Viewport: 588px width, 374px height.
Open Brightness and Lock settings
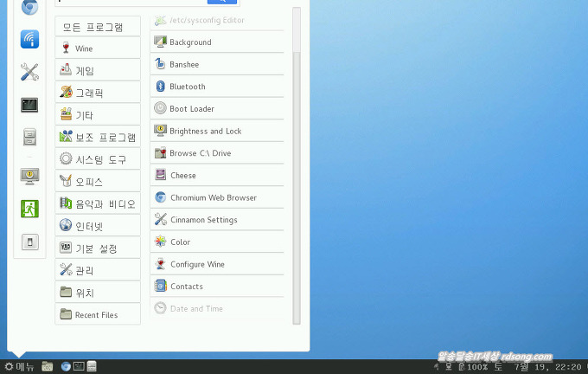(x=217, y=131)
